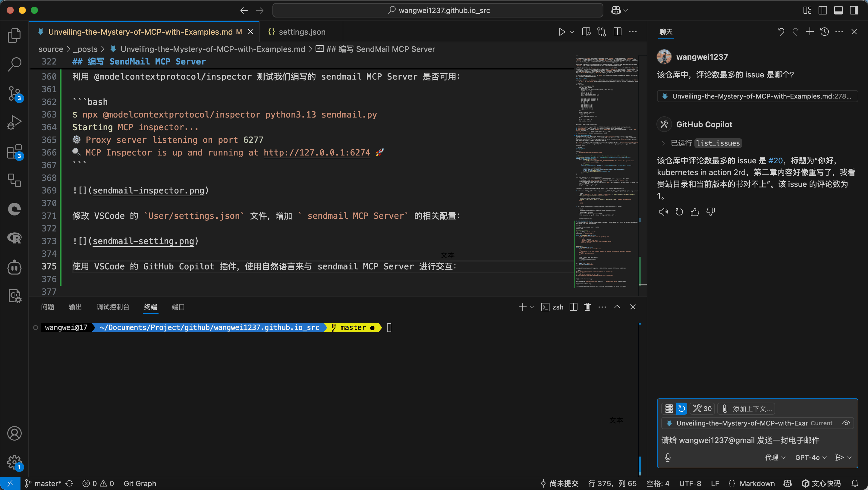Open notifications bell in status bar
Image resolution: width=868 pixels, height=490 pixels.
point(854,484)
